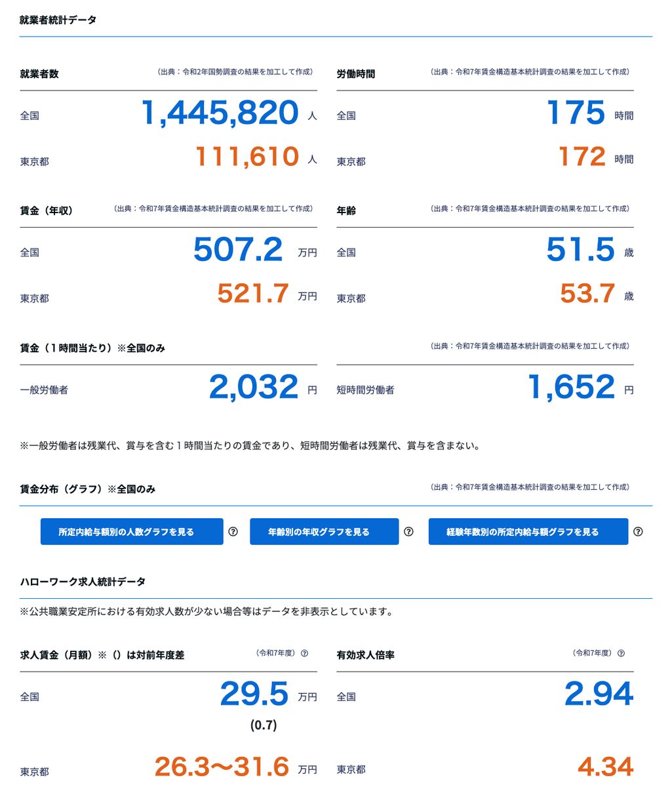Viewport: 672px width, 787px height.
Task: Click the source note beside 年齢
Action: tap(530, 209)
